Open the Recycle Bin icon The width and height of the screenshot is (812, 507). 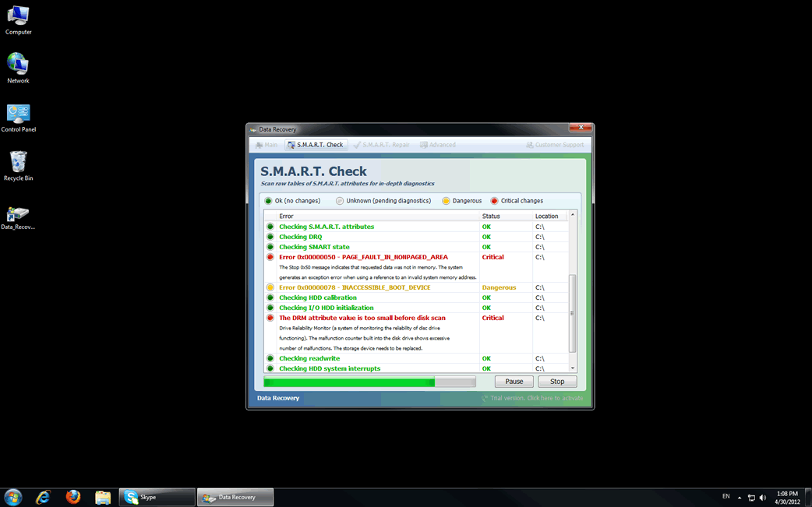pyautogui.click(x=18, y=164)
